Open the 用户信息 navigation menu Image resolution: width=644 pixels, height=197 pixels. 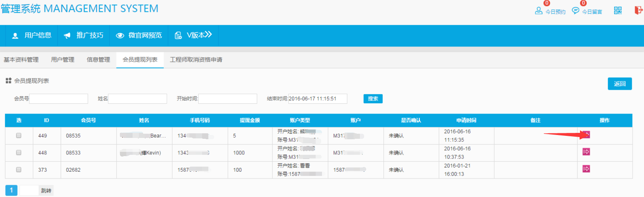pos(32,35)
